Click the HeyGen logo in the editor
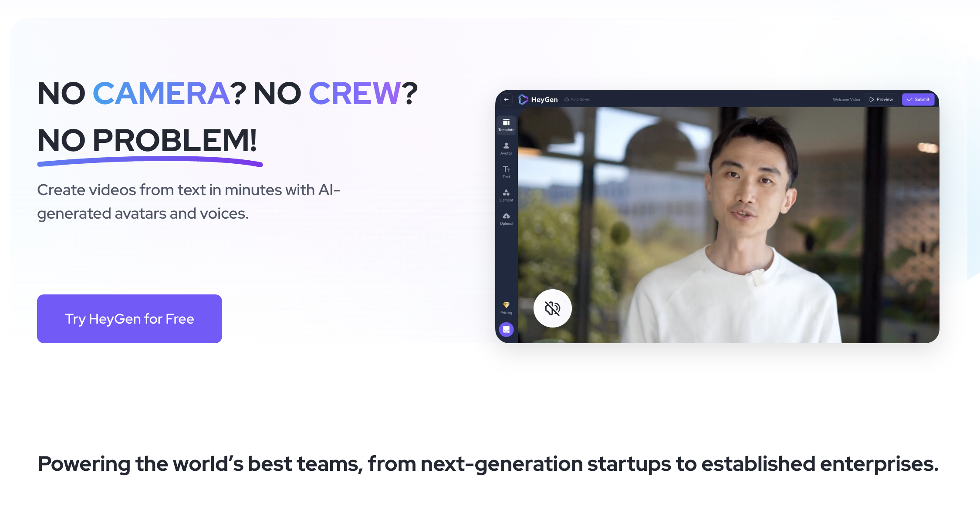Viewport: 980px width, 527px height. coord(538,100)
